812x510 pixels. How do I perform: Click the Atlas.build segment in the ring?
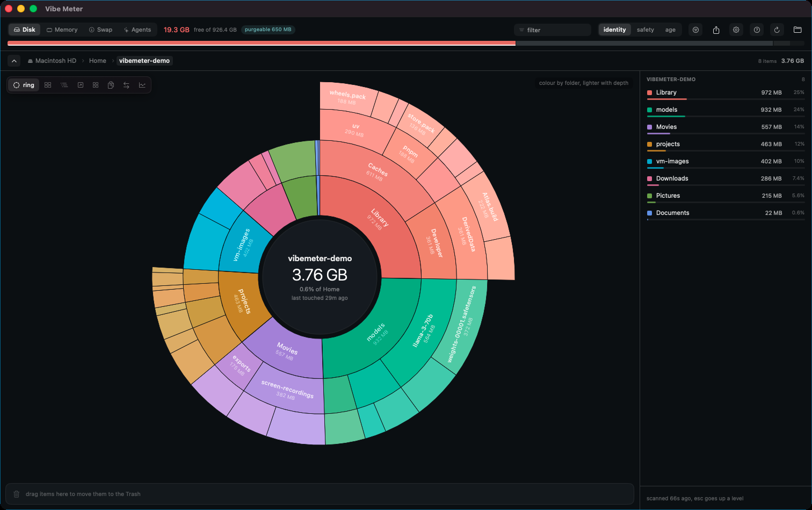490,207
